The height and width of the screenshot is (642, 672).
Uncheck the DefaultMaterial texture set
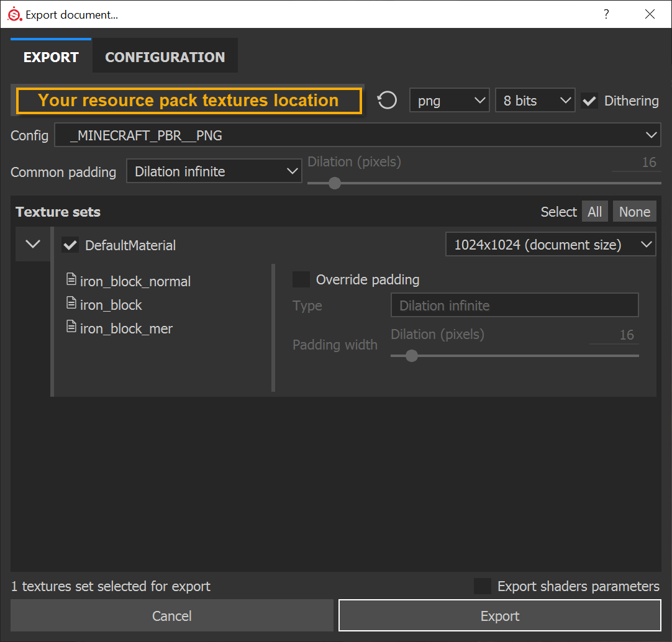click(x=70, y=245)
